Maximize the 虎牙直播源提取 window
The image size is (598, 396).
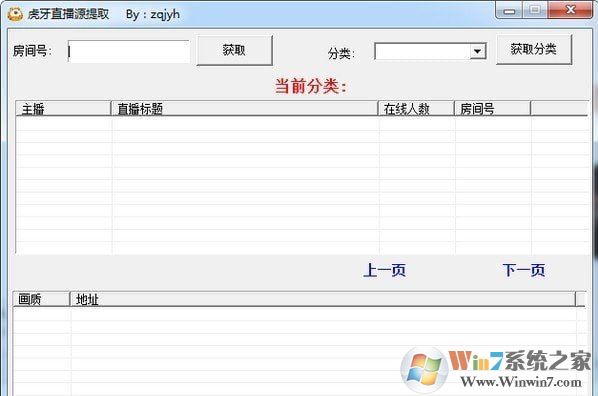click(535, 10)
